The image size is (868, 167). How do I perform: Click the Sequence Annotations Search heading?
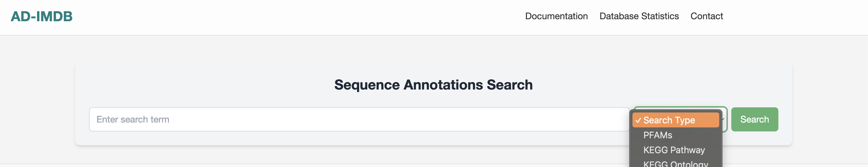(x=433, y=85)
